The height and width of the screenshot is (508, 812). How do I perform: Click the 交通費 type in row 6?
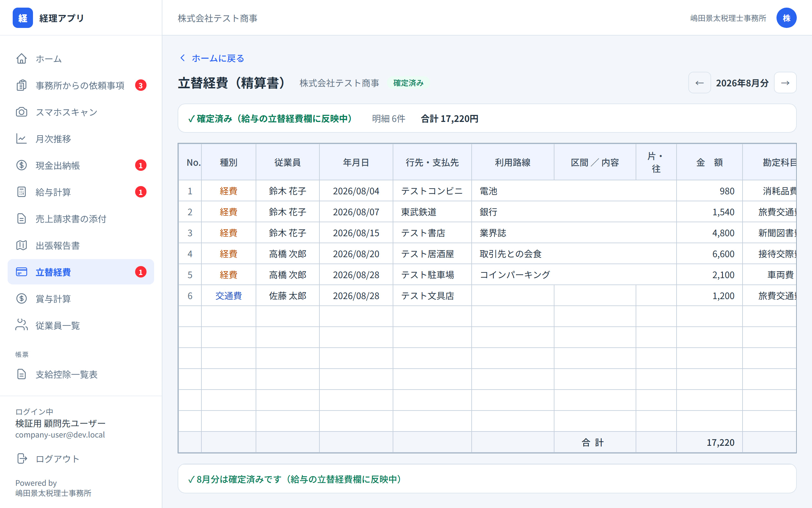[x=228, y=296]
